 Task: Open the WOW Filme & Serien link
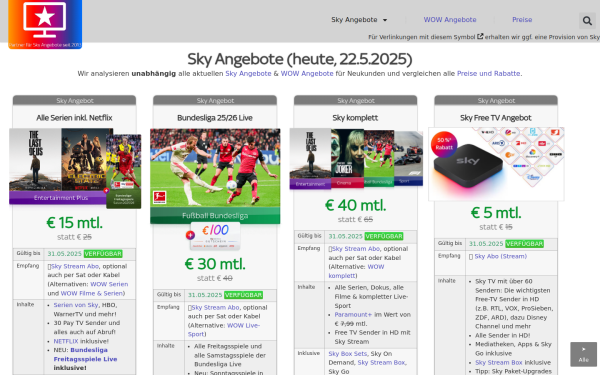click(92, 293)
